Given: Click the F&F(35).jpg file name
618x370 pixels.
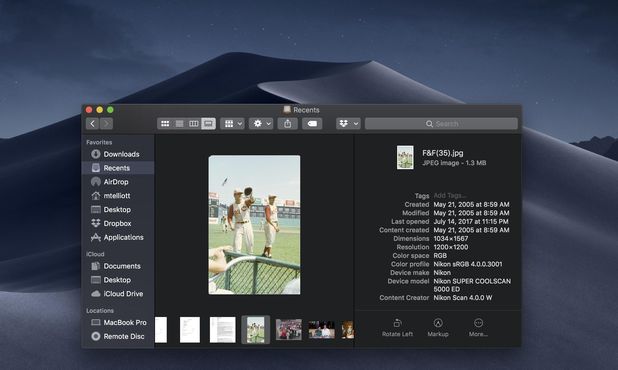Looking at the screenshot, I should [443, 153].
